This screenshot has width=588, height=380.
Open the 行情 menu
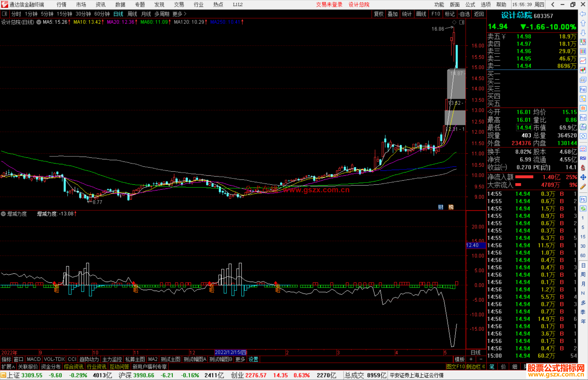[62, 5]
